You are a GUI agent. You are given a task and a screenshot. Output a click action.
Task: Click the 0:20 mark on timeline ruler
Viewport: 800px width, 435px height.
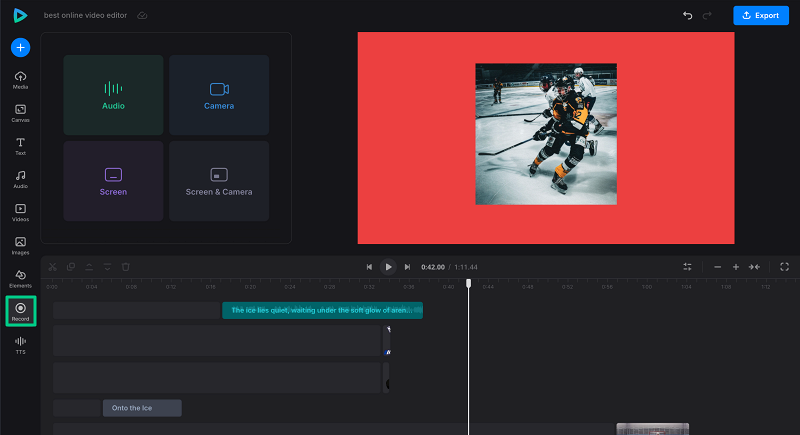coord(250,287)
